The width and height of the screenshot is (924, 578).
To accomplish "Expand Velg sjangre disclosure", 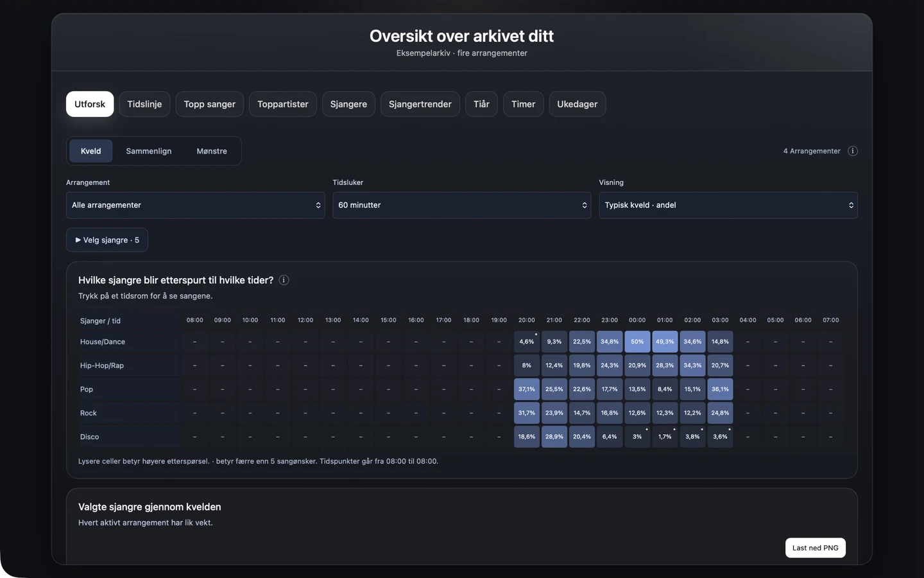I will pyautogui.click(x=107, y=240).
